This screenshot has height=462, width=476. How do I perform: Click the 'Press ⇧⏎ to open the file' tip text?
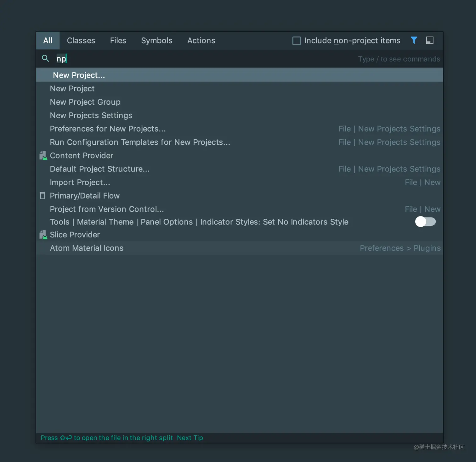pos(107,438)
